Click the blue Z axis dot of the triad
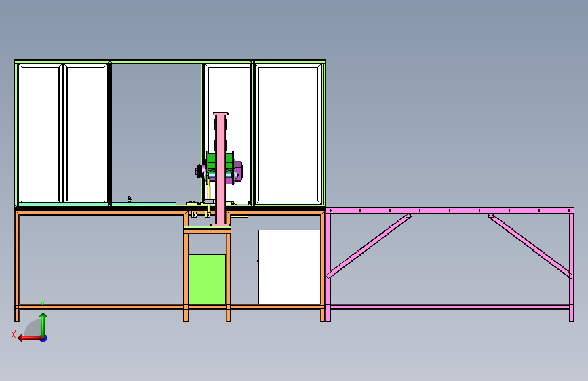Image resolution: width=588 pixels, height=381 pixels. (44, 338)
